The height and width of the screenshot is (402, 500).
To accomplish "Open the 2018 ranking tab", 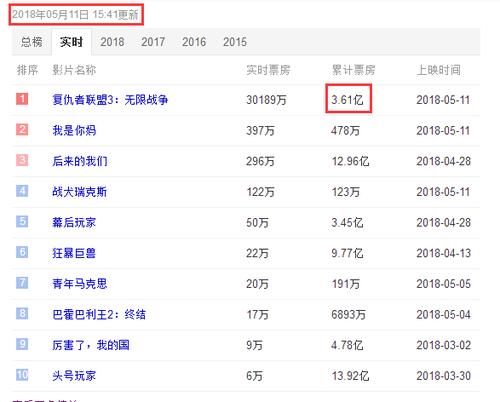I will [x=112, y=42].
